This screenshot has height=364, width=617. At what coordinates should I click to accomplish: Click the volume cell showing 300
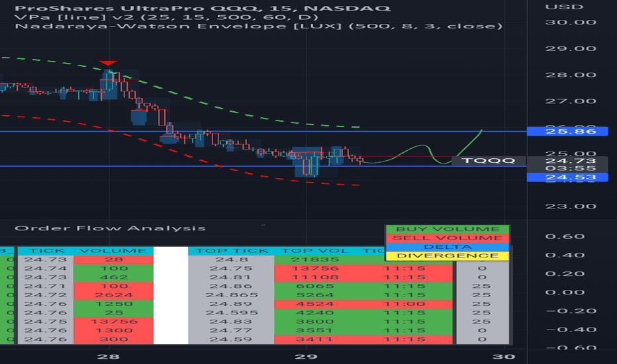click(113, 340)
